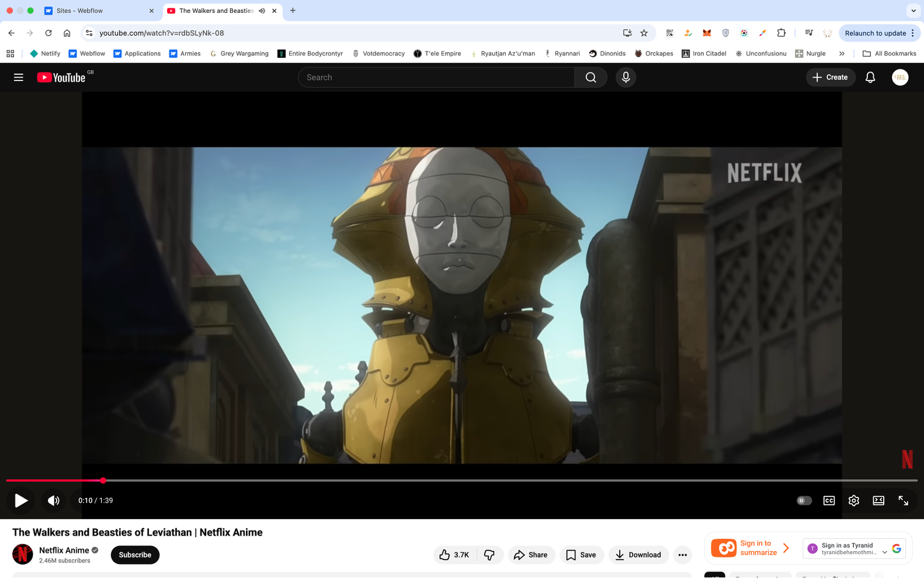Mute the tab via its speaker icon
Image resolution: width=924 pixels, height=578 pixels.
pos(262,11)
